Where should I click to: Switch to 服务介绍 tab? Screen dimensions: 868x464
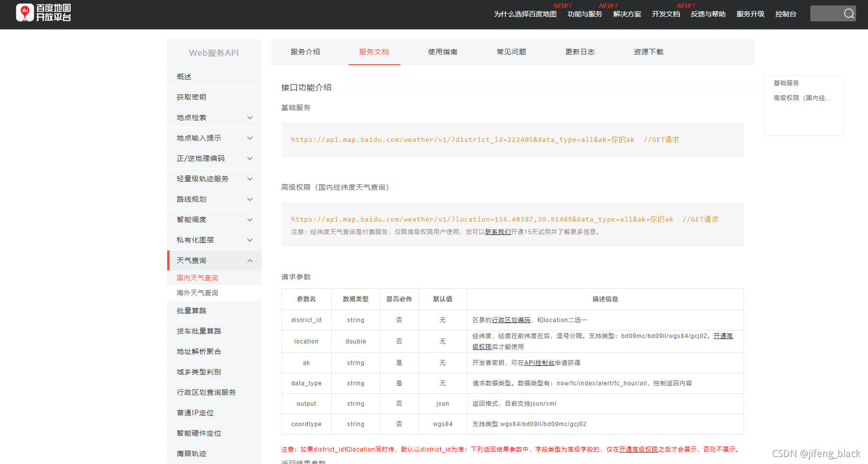click(x=305, y=52)
